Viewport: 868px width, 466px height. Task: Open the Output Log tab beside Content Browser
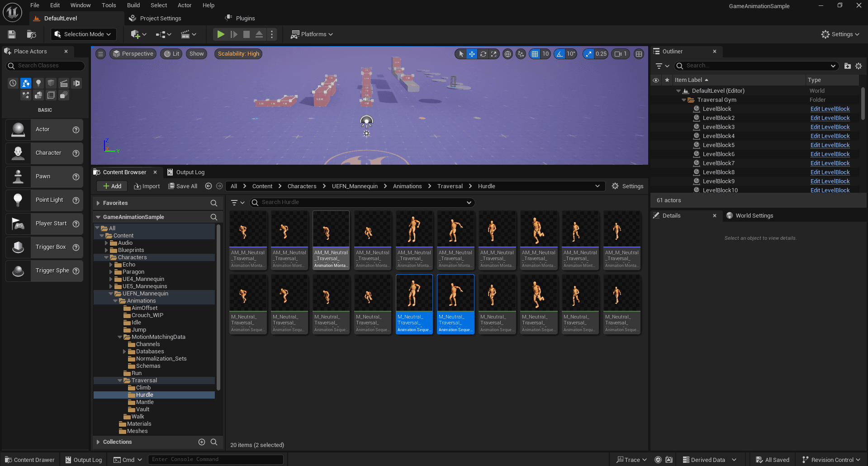coord(186,172)
